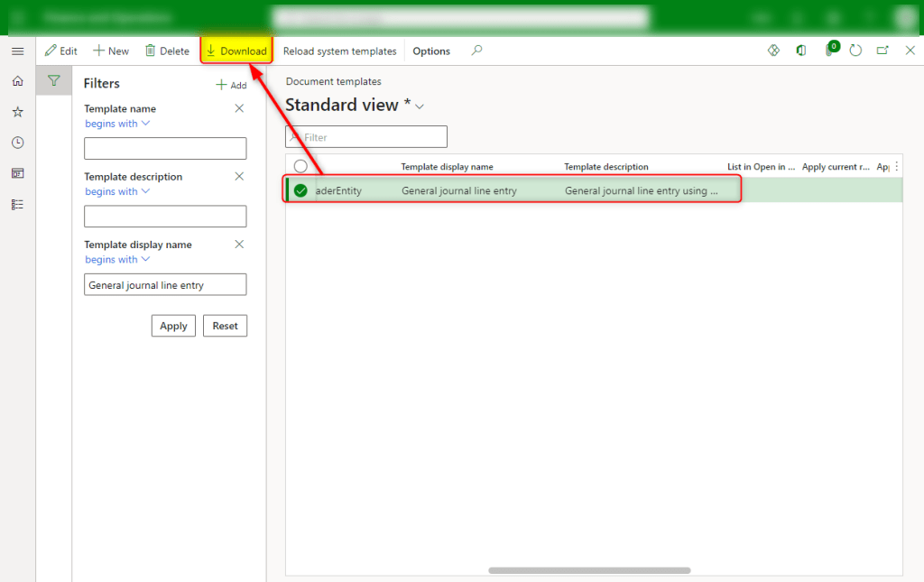This screenshot has width=924, height=582.
Task: Go to Home in sidebar
Action: pos(17,81)
